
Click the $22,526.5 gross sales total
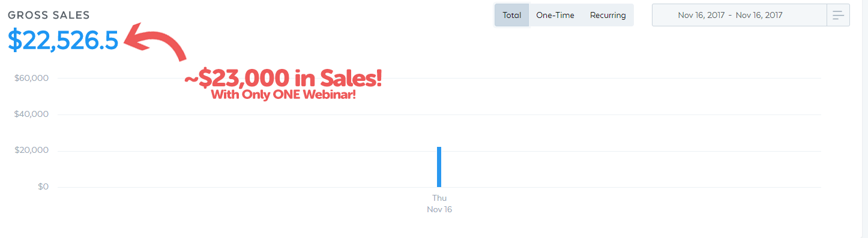click(63, 40)
